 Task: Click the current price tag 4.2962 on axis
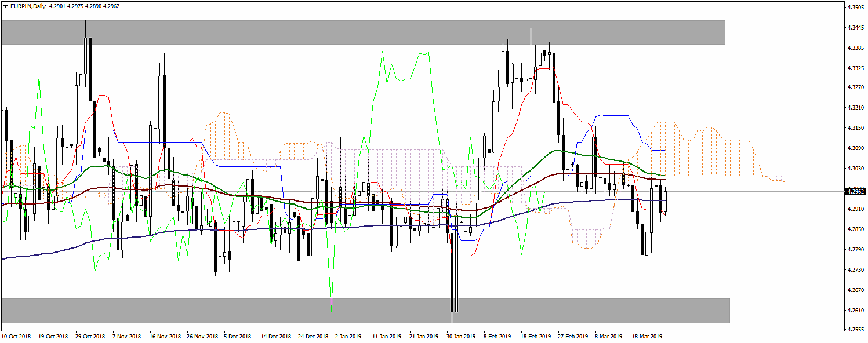click(856, 191)
